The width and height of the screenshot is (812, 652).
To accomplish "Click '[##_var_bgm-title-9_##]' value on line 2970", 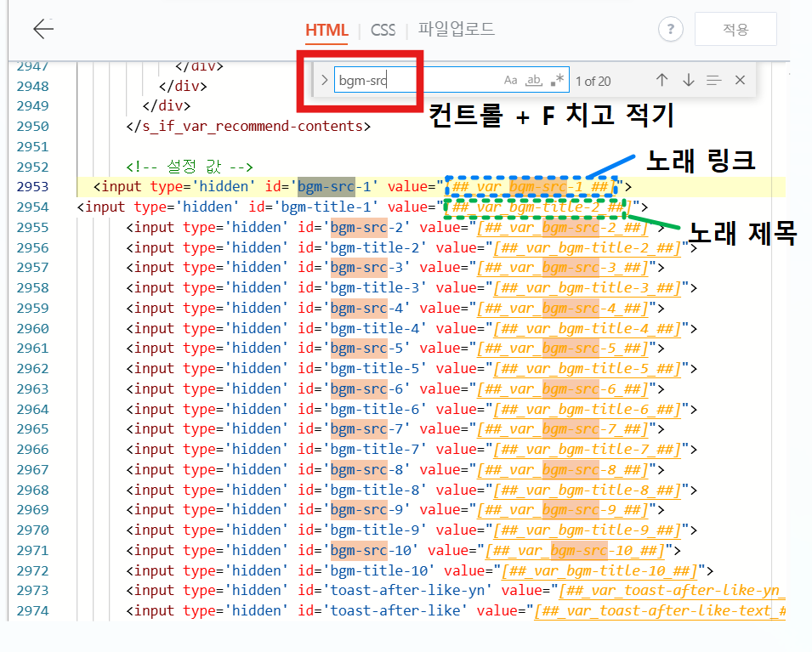I will coord(588,530).
